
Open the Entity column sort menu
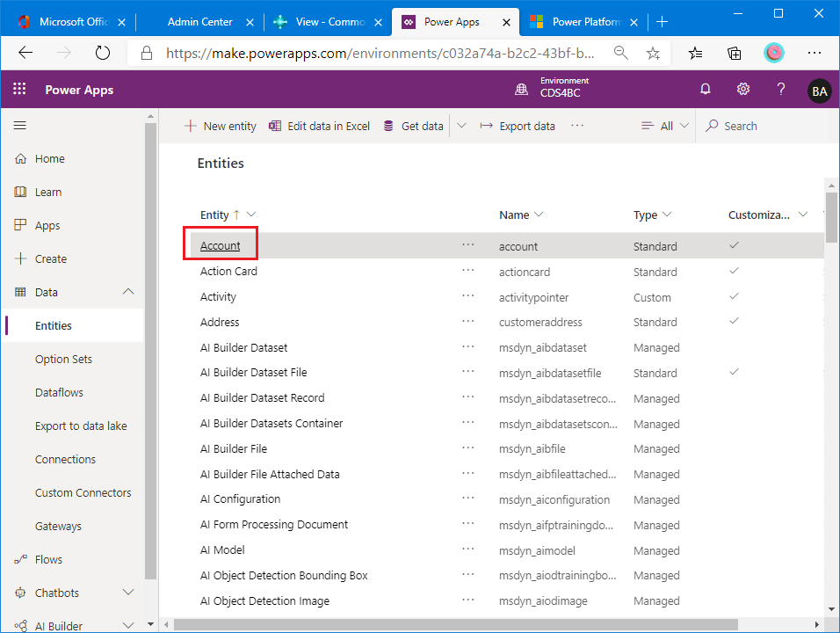[250, 215]
